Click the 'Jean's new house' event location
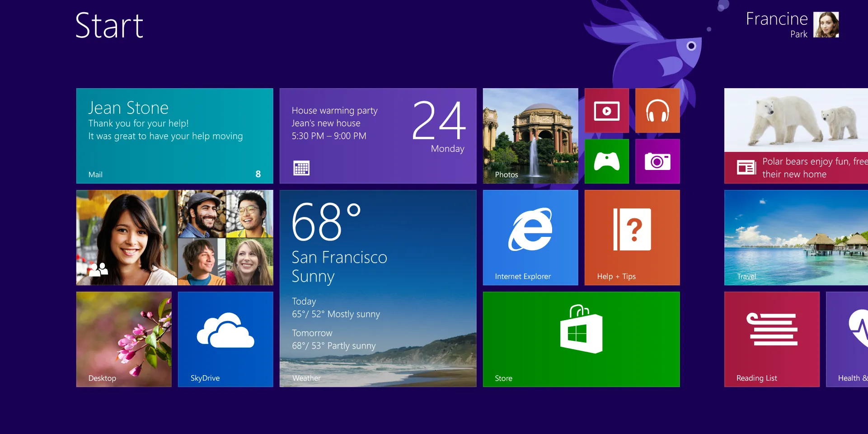The height and width of the screenshot is (434, 868). [x=326, y=123]
